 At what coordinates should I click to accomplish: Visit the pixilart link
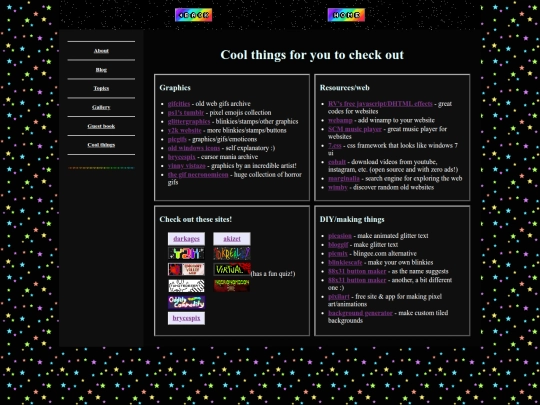(339, 297)
